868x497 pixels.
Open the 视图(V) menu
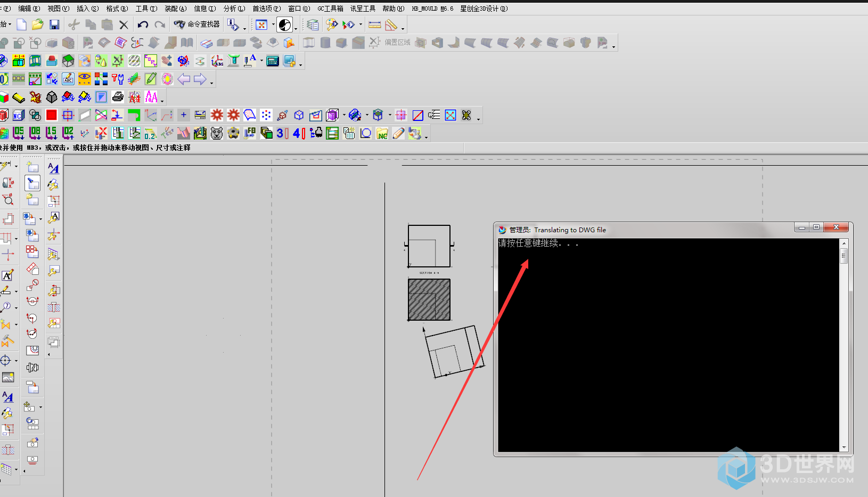58,9
